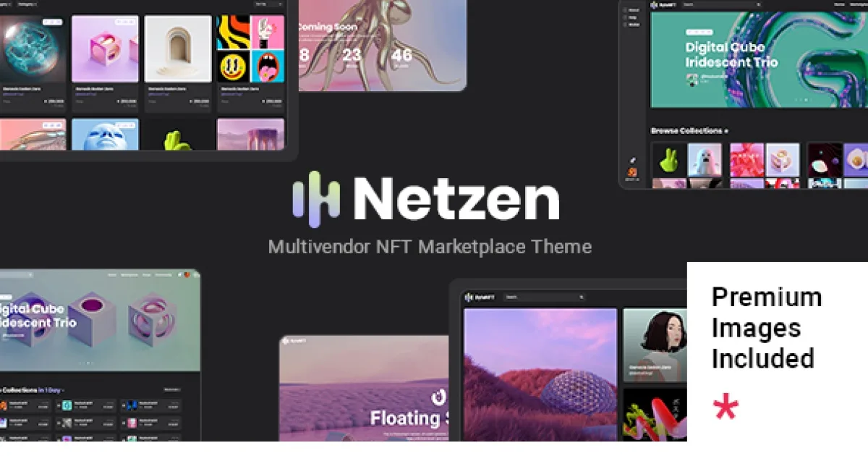Click the 'Floating' title on the purple field mockup
The width and height of the screenshot is (868, 456).
coord(405,418)
